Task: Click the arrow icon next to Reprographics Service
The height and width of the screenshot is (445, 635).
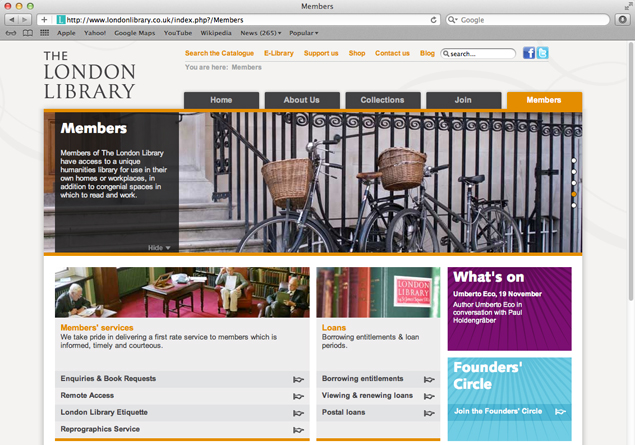Action: [298, 430]
